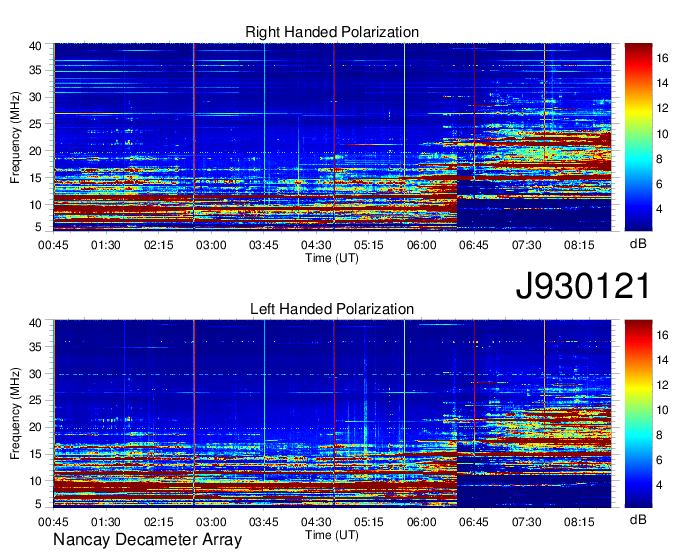Image resolution: width=680 pixels, height=552 pixels.
Task: Click the 5 MHz tick of the Left Handed plot
Action: click(x=38, y=504)
